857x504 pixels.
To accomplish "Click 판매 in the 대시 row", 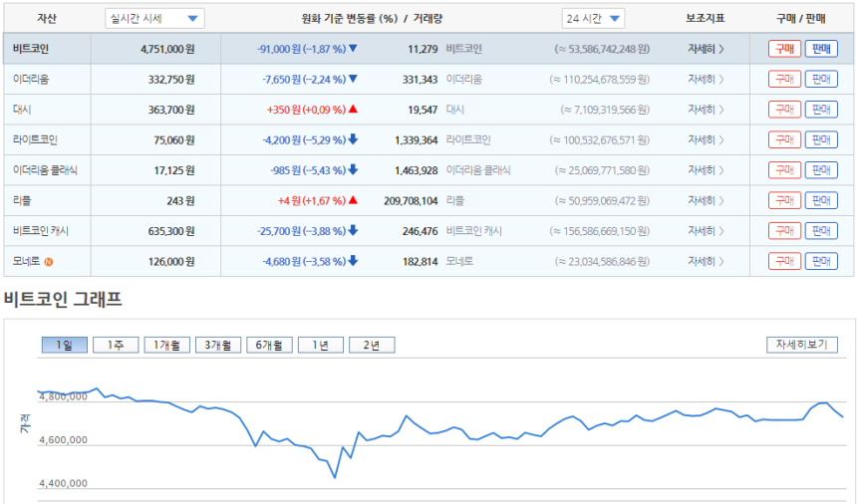I will pos(821,110).
